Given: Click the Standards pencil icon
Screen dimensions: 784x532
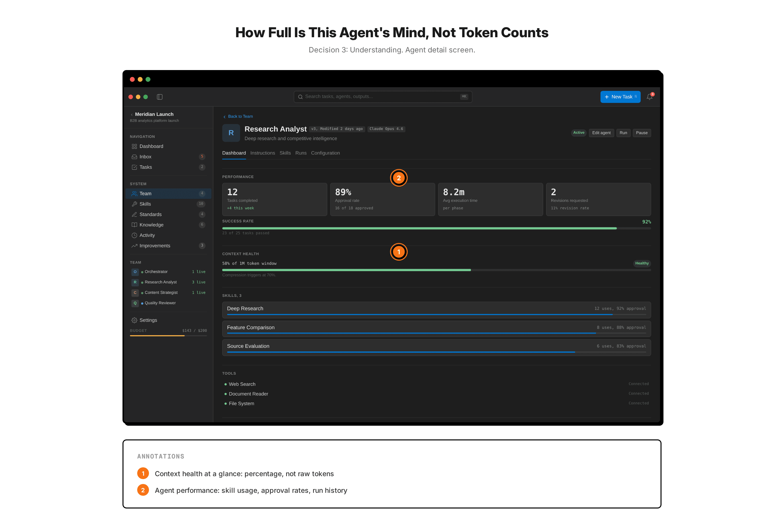Looking at the screenshot, I should (134, 214).
